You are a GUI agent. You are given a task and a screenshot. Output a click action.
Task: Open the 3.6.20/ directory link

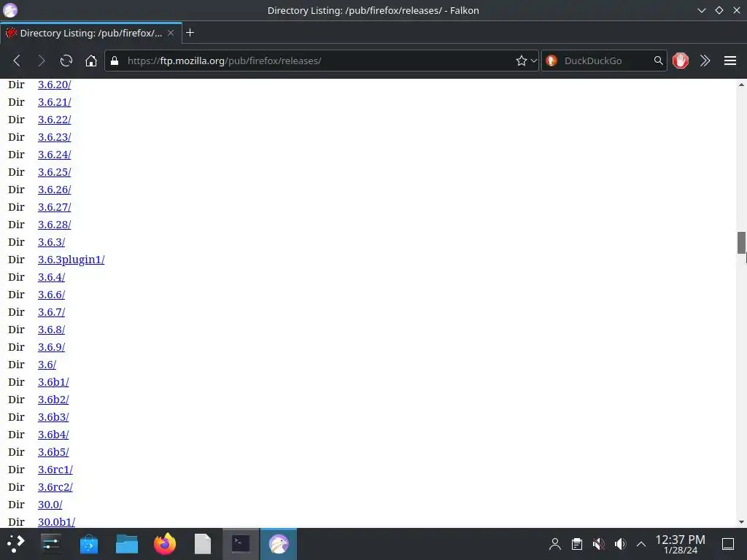coord(54,85)
